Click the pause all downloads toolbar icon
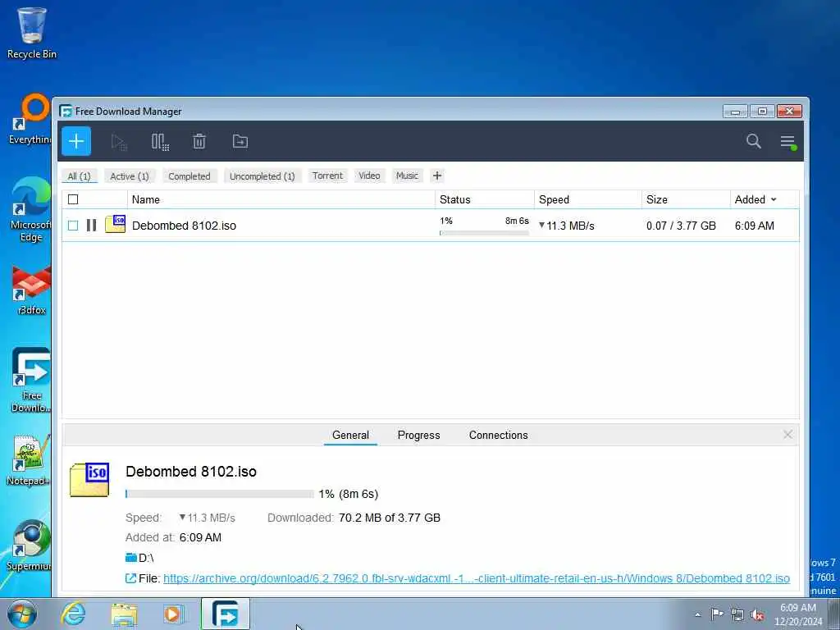 click(x=160, y=142)
